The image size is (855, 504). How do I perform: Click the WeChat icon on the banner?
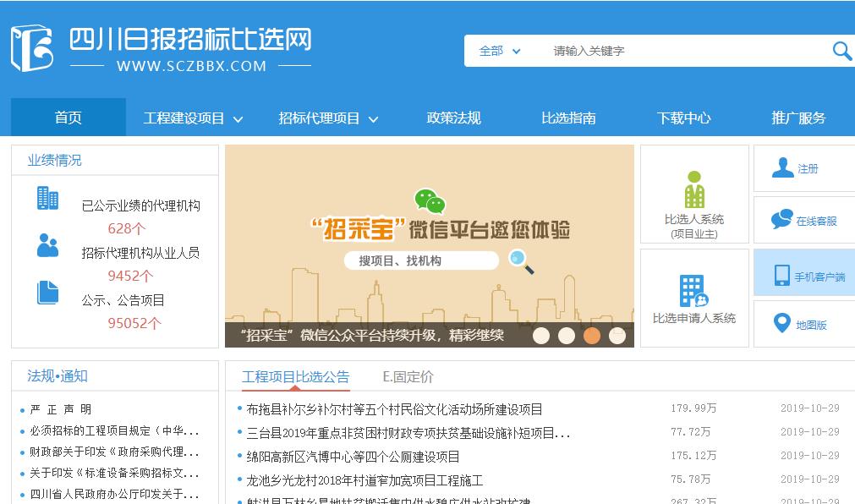tap(430, 200)
